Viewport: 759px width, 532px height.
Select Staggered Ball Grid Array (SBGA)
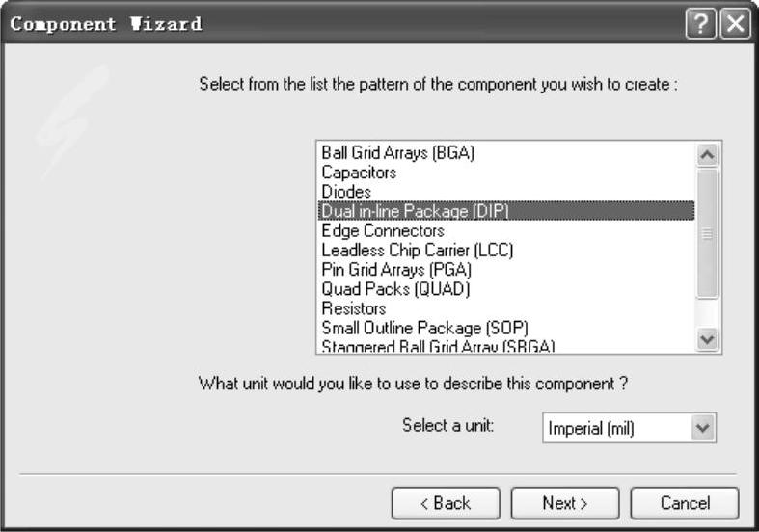click(439, 344)
